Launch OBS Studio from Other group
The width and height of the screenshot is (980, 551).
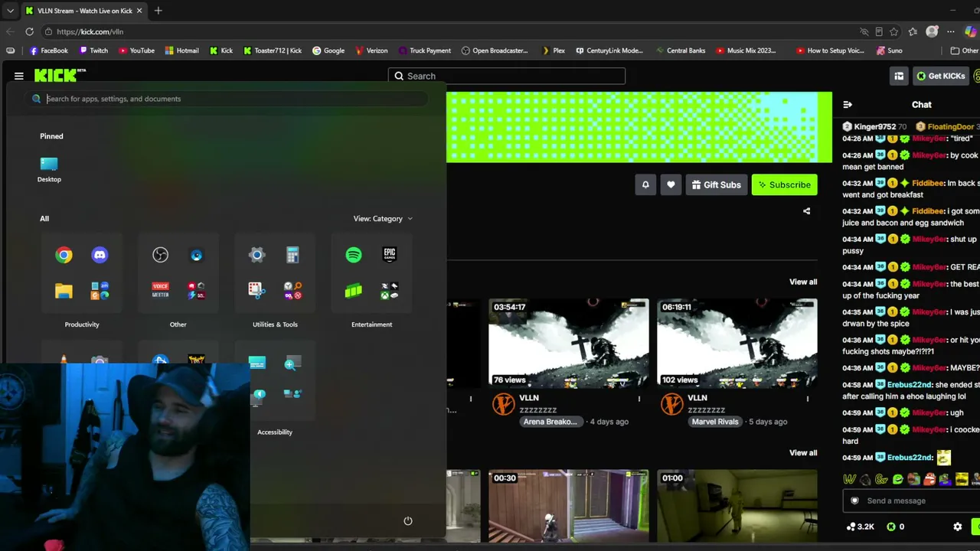(x=160, y=255)
